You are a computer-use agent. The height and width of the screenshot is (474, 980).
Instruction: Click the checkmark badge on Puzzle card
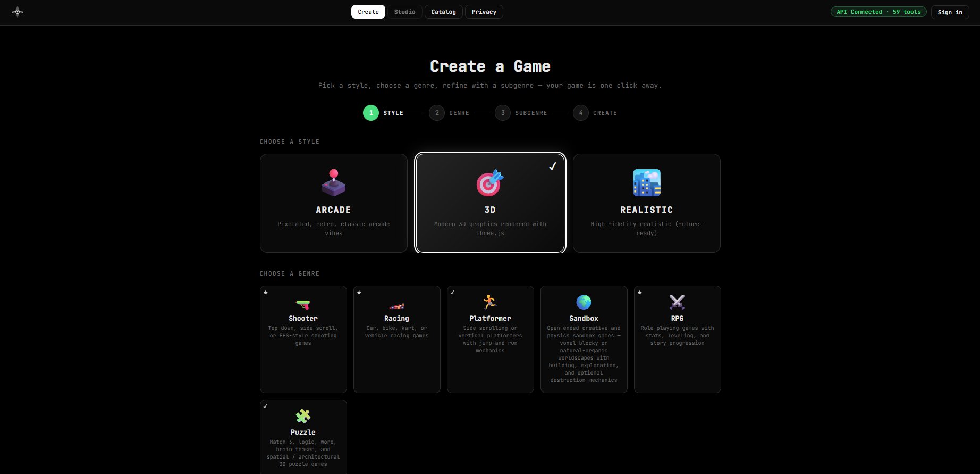click(266, 406)
